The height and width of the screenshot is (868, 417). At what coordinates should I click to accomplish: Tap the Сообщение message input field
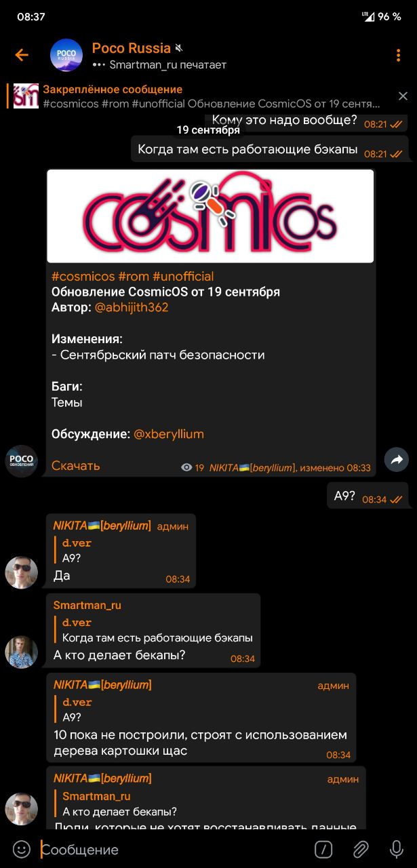pos(173,849)
